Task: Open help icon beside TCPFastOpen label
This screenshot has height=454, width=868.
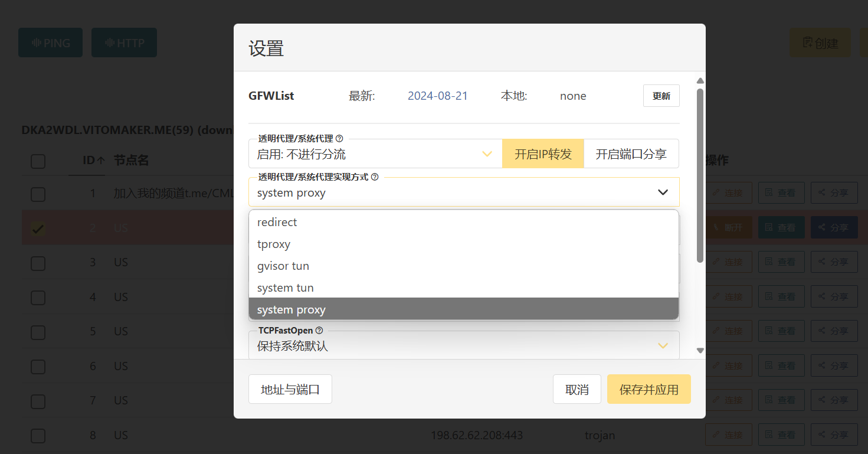Action: click(x=319, y=331)
